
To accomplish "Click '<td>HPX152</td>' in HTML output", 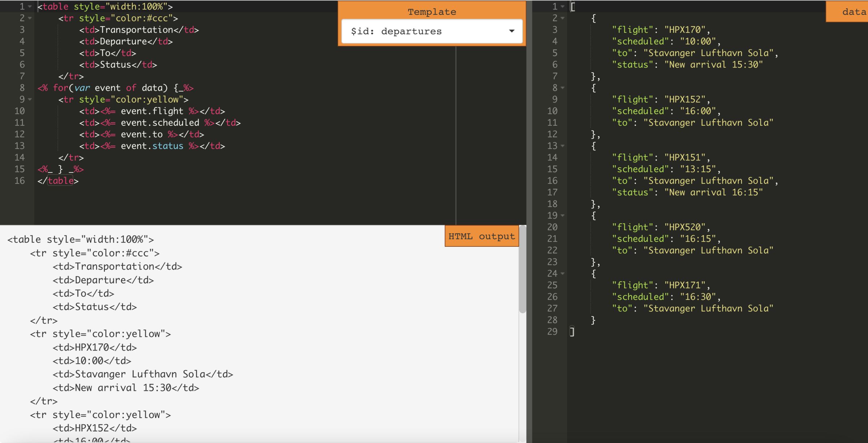I will [95, 428].
